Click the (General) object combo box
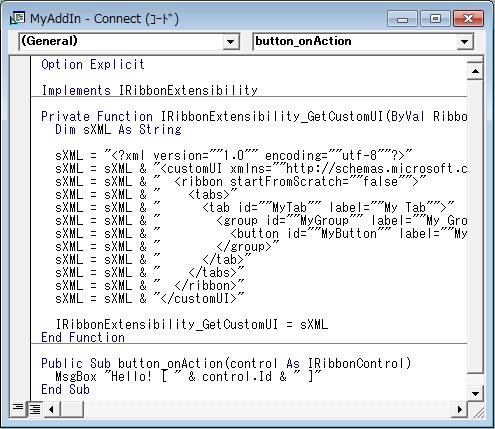The height and width of the screenshot is (429, 495). pyautogui.click(x=129, y=42)
